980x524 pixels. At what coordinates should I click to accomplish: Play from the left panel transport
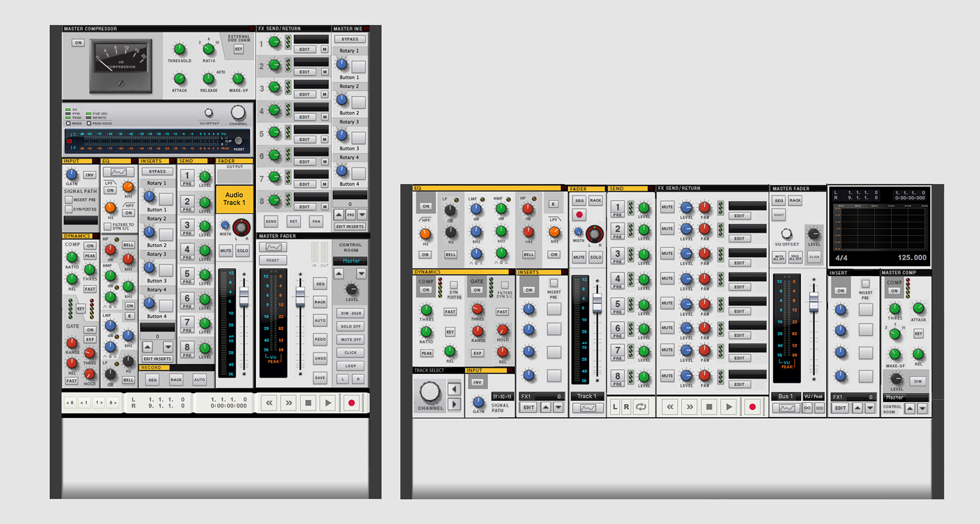coord(328,403)
